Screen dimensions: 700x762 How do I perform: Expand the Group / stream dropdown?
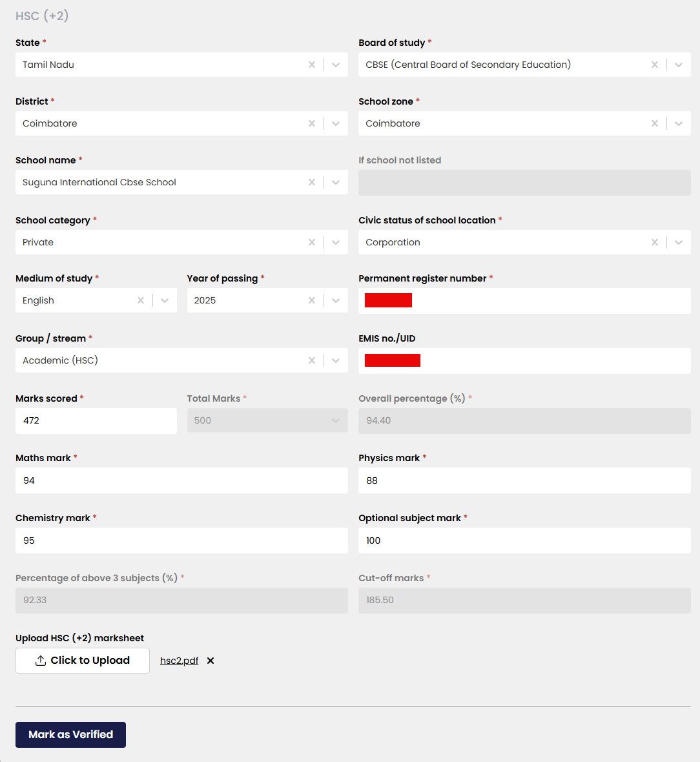coord(336,360)
